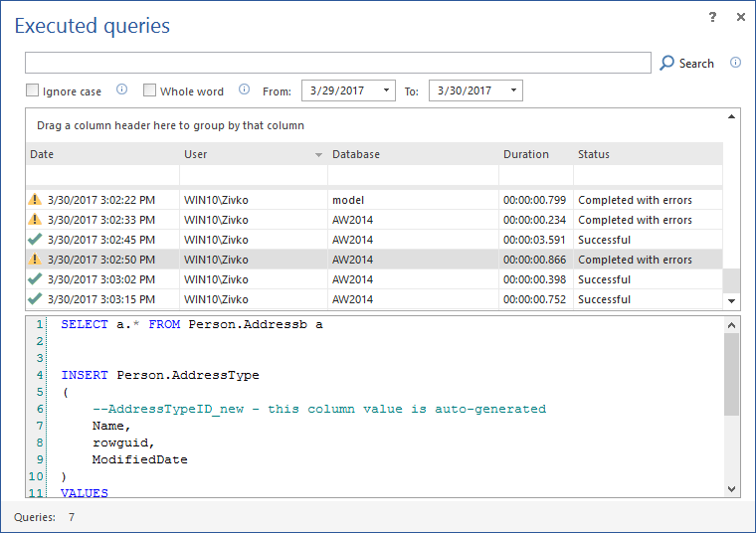Click the Date filter row cell
The width and height of the screenshot is (756, 533).
[x=102, y=175]
